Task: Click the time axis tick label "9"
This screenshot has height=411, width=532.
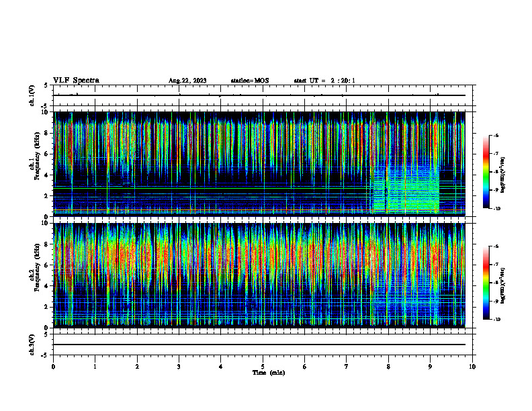Action: coord(430,367)
